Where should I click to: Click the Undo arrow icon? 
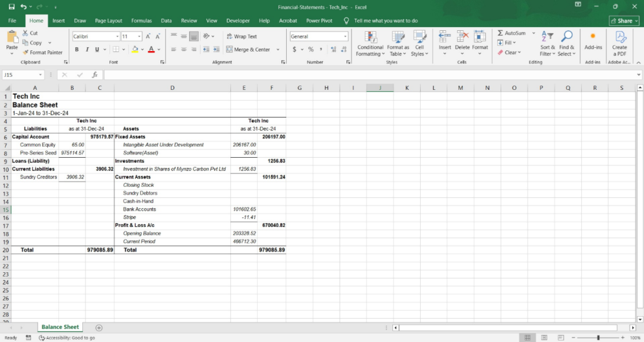click(x=23, y=7)
